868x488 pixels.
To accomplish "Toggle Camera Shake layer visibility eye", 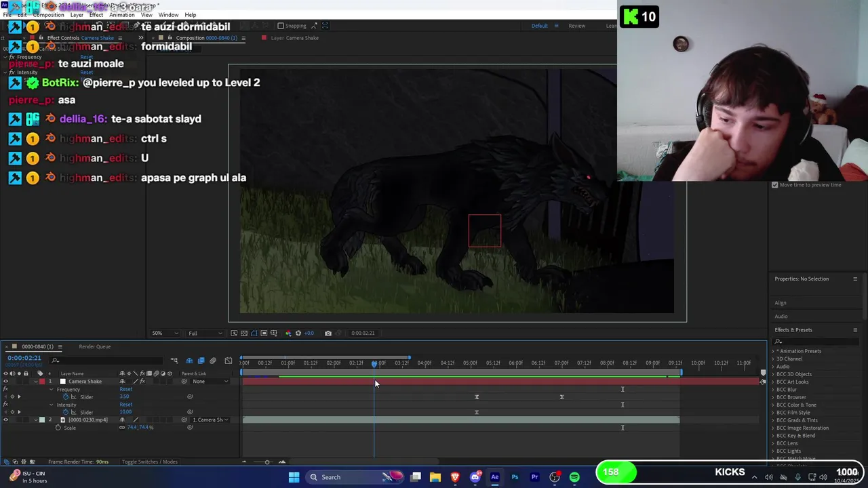I will [x=5, y=382].
